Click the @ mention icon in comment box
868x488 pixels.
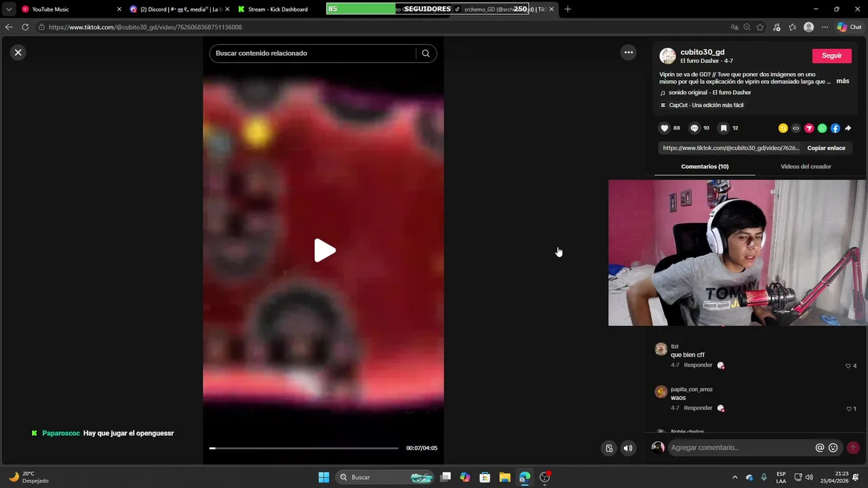[820, 447]
